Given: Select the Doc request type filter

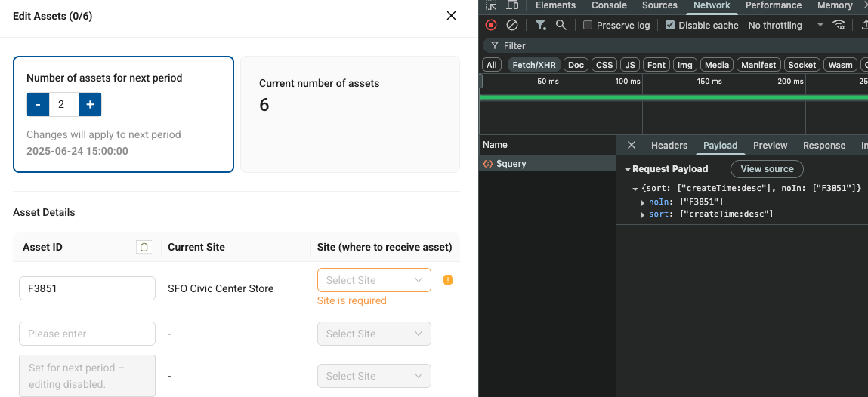Looking at the screenshot, I should [576, 65].
